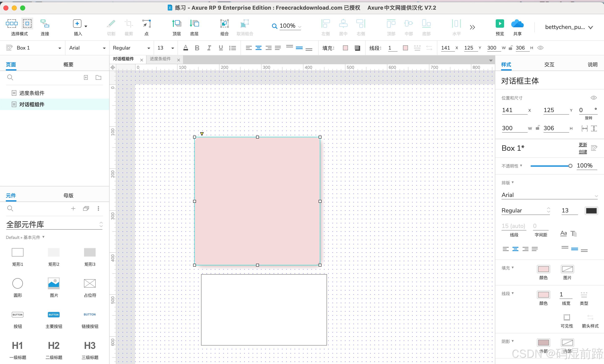Image resolution: width=604 pixels, height=364 pixels.
Task: Add a new page in Pages panel
Action: point(86,77)
